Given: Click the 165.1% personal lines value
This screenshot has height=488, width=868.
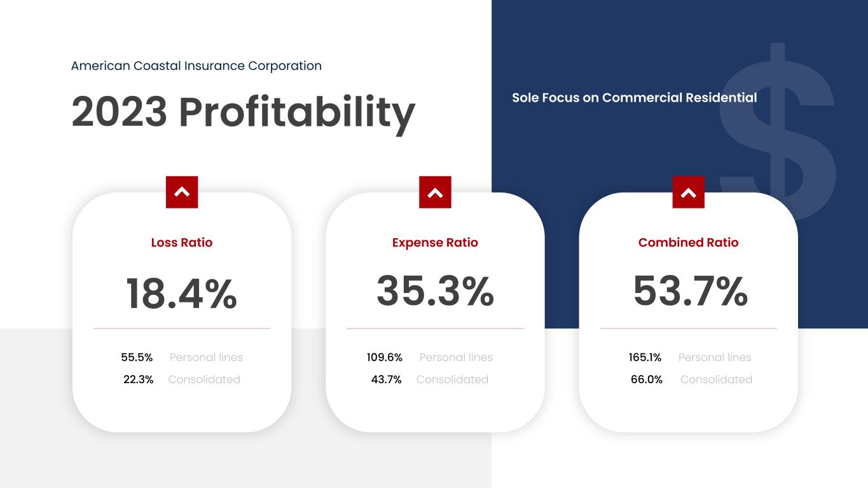Looking at the screenshot, I should click(645, 358).
